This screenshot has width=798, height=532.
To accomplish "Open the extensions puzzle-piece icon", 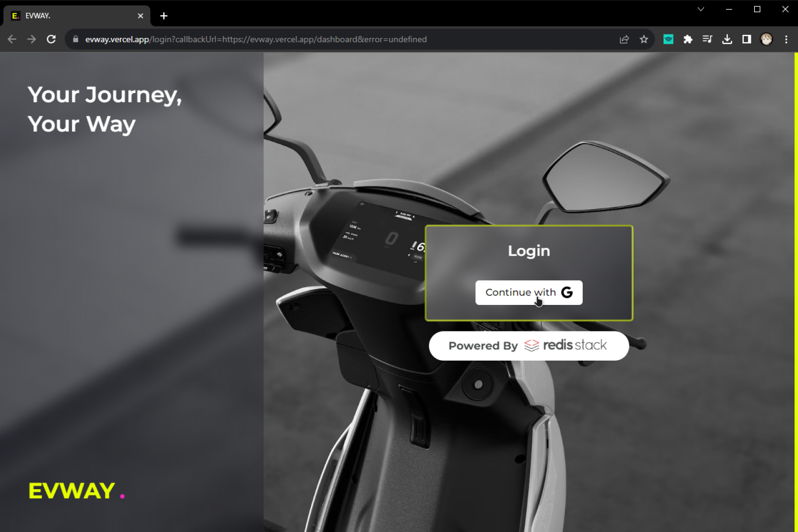I will (x=688, y=39).
